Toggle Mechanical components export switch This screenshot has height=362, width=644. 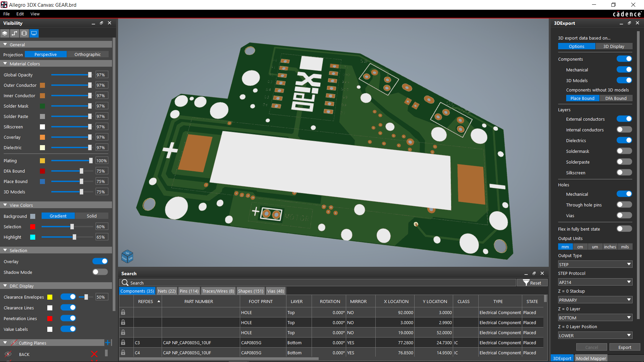click(x=624, y=70)
